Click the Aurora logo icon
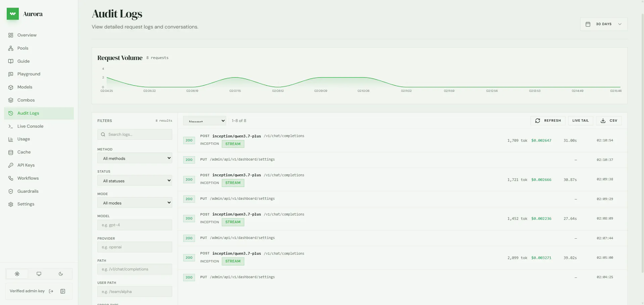The width and height of the screenshot is (644, 305). 13,14
